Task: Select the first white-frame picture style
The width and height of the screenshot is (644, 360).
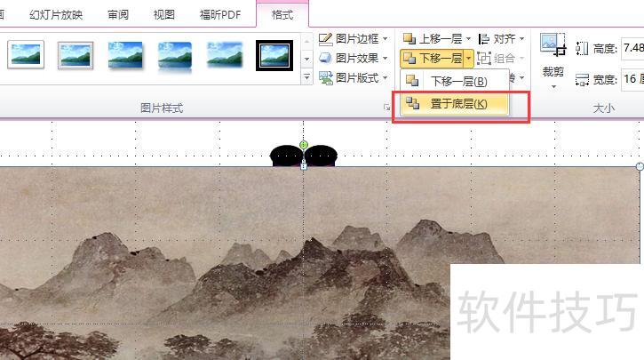Action: point(26,54)
